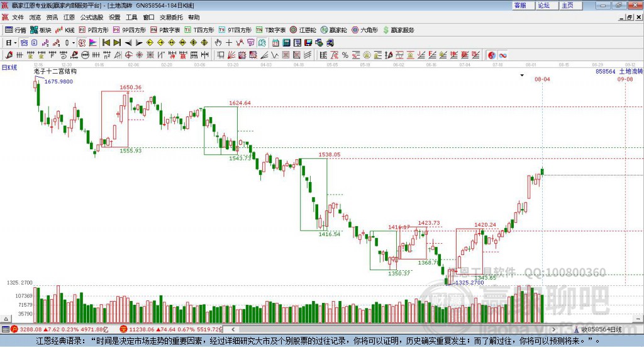Open the 公式选股 menu
The height and width of the screenshot is (347, 644).
click(x=92, y=17)
